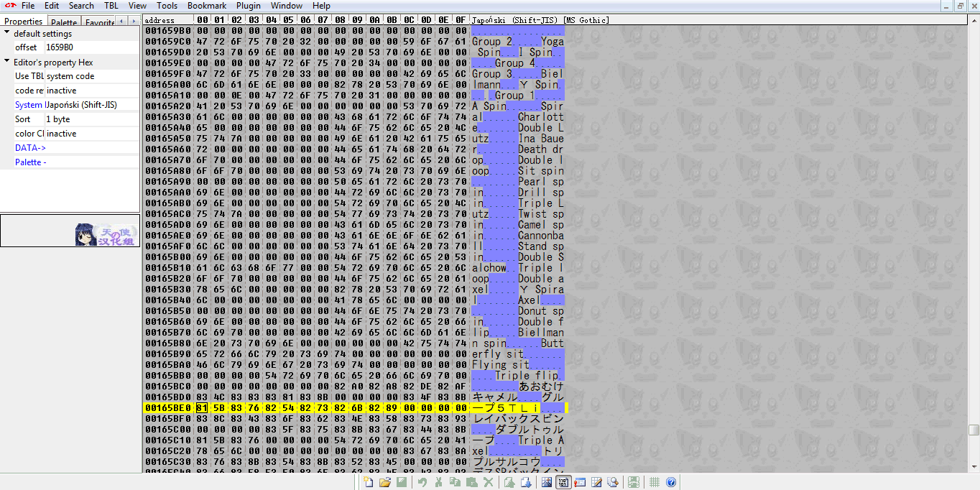This screenshot has height=490, width=980.
Task: Click decoded text 'Flying sit'
Action: pyautogui.click(x=501, y=365)
